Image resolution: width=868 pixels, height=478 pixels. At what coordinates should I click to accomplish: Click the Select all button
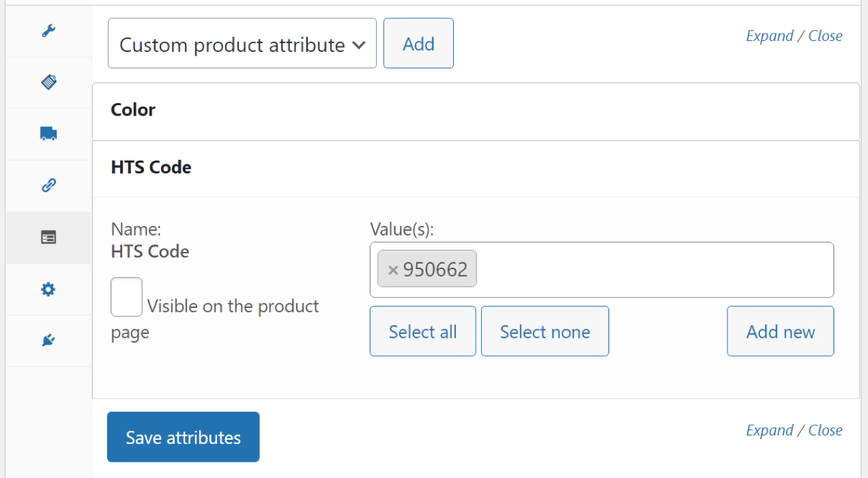pyautogui.click(x=422, y=331)
